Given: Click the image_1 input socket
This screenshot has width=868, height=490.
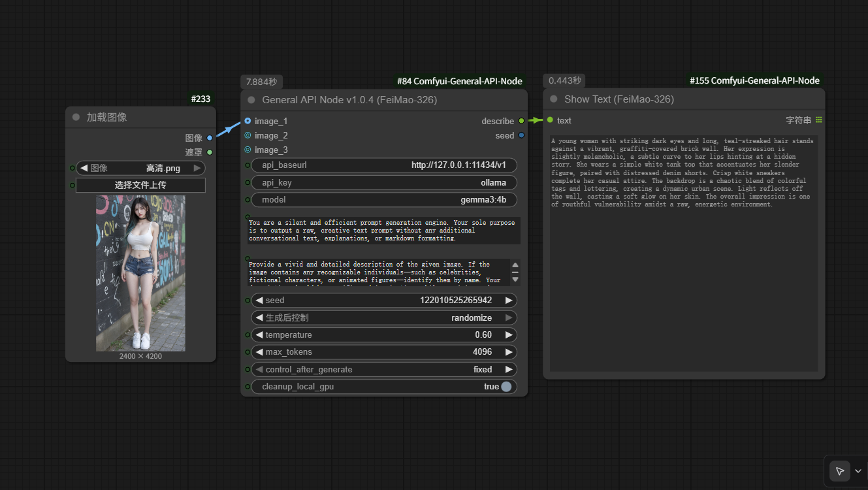Looking at the screenshot, I should click(248, 121).
